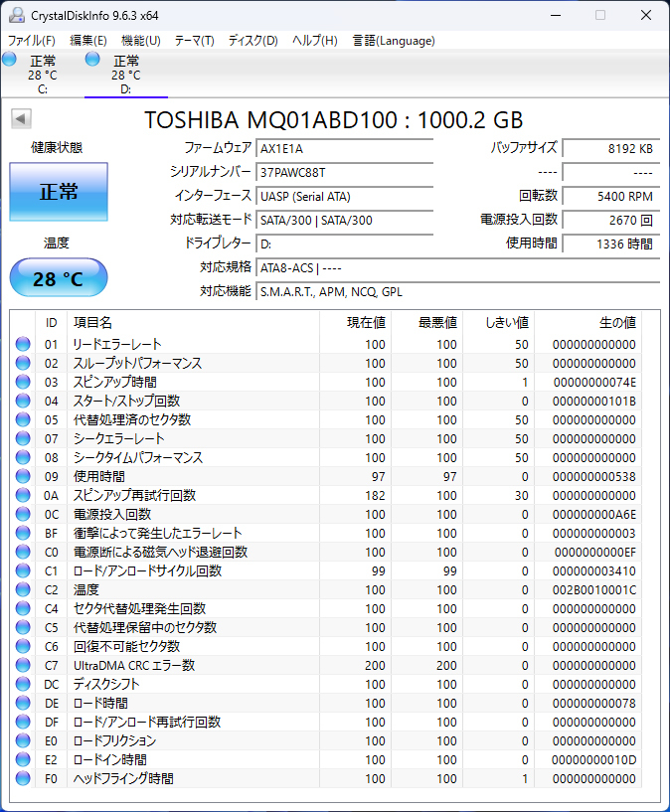Click the features field S.M.A.R.T., APM, NCQ, GPL
This screenshot has width=670, height=812.
coord(458,291)
